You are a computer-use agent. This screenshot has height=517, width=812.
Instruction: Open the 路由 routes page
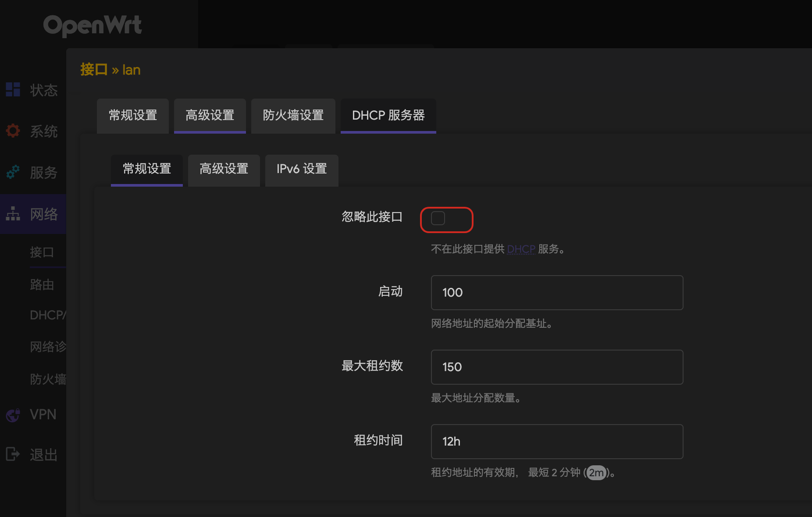(42, 285)
